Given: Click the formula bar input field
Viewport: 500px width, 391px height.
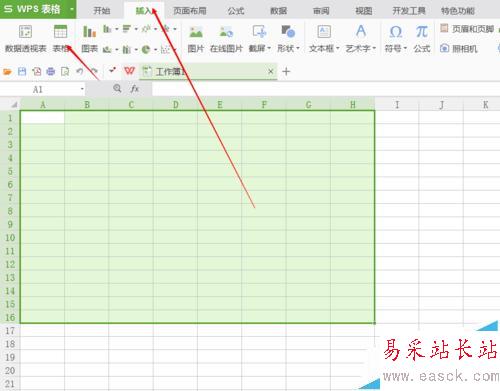Looking at the screenshot, I should pyautogui.click(x=326, y=89).
